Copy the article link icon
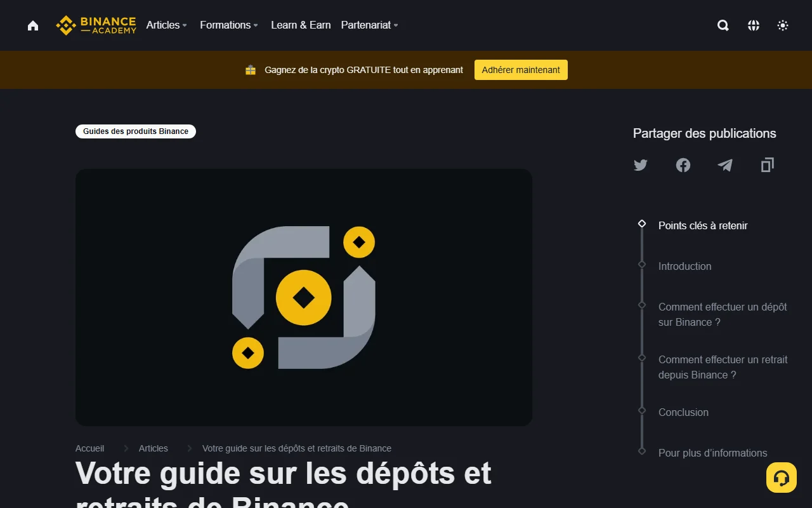The image size is (812, 508). point(768,165)
